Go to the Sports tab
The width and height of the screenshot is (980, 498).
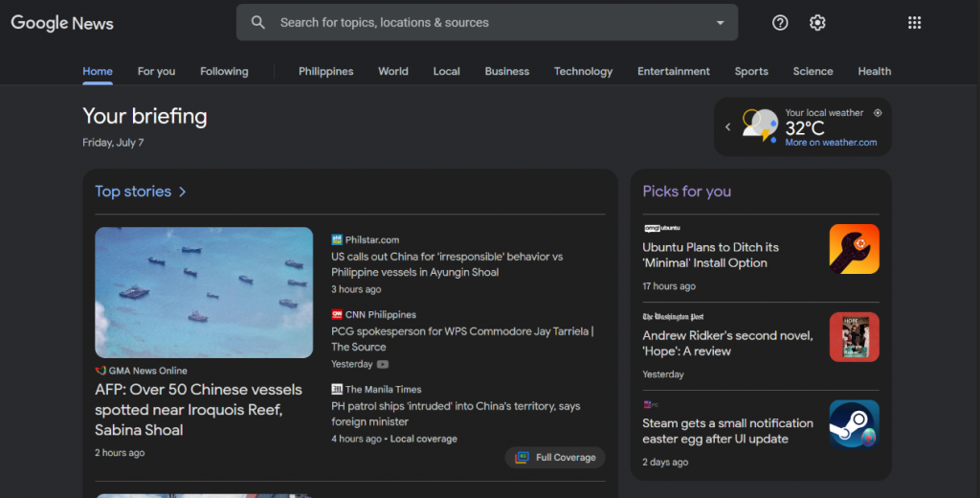(x=751, y=71)
